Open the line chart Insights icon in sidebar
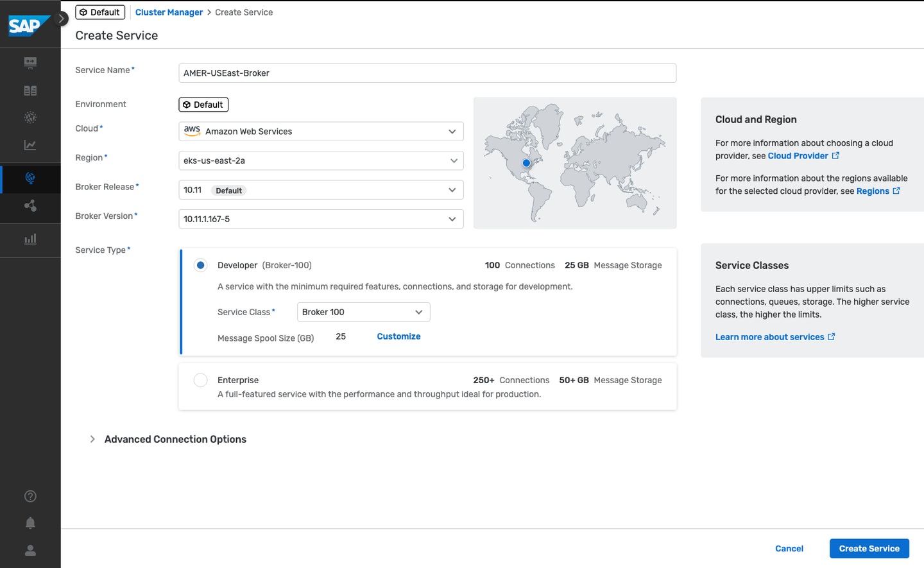The height and width of the screenshot is (568, 924). 30,145
